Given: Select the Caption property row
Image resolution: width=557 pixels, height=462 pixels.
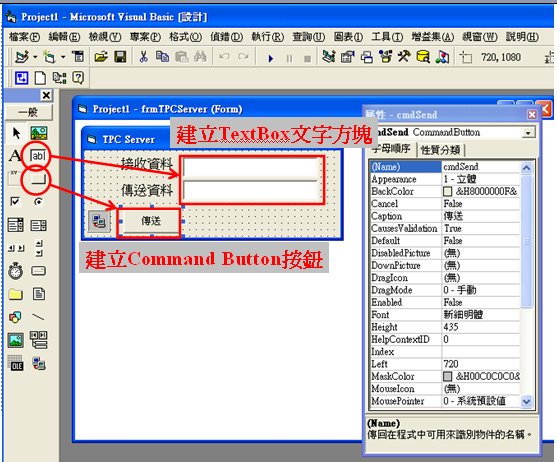Looking at the screenshot, I should point(445,216).
